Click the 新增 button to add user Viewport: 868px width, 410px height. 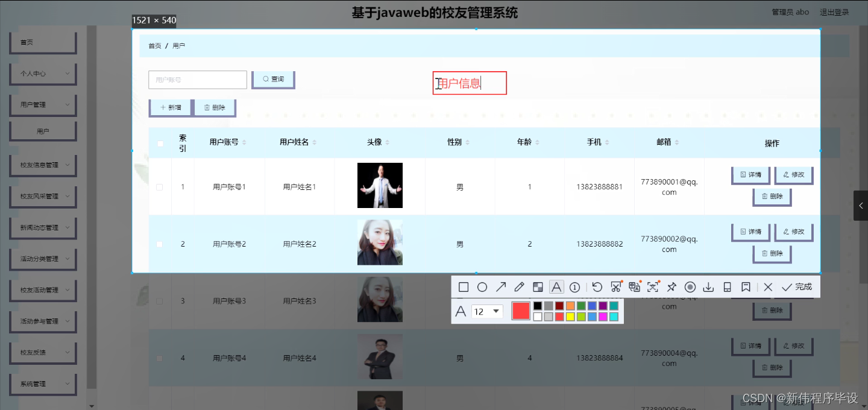171,107
